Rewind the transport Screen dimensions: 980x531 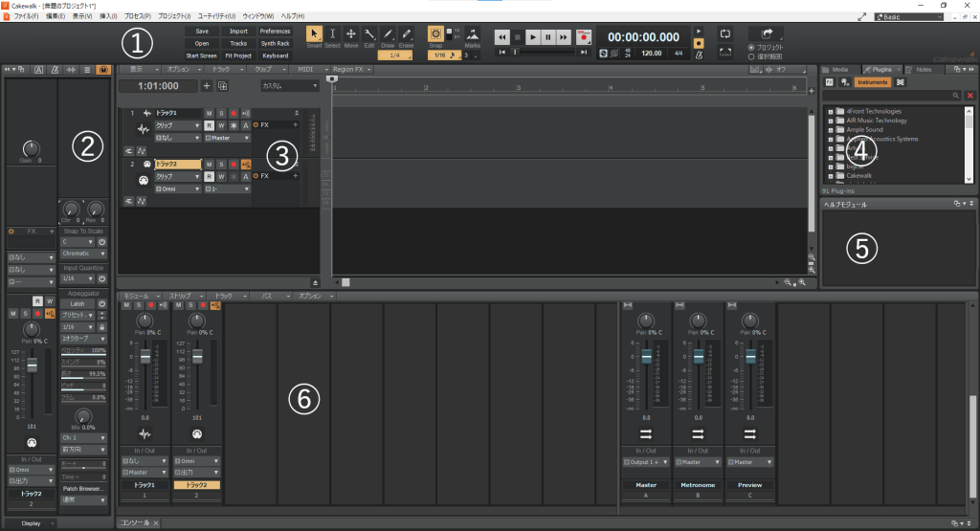[501, 37]
